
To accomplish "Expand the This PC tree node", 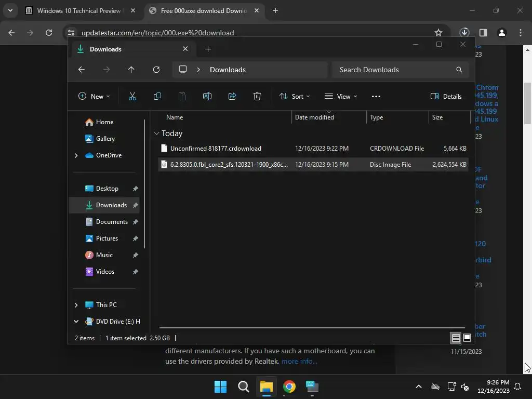I will tap(76, 305).
